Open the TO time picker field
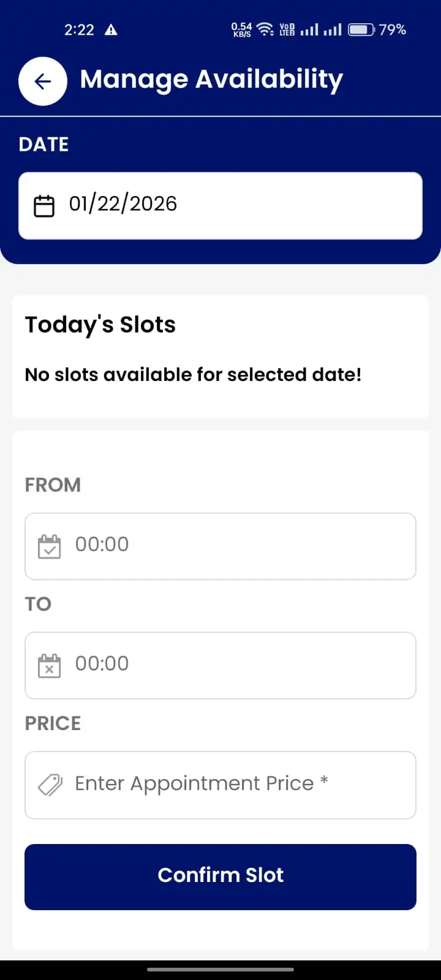The width and height of the screenshot is (441, 980). point(221,665)
